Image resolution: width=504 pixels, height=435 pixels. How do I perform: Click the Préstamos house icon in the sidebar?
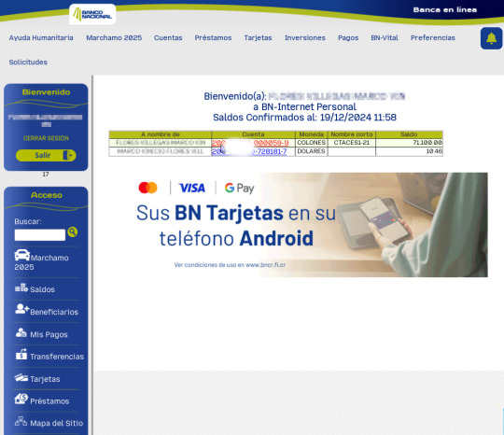click(x=21, y=399)
